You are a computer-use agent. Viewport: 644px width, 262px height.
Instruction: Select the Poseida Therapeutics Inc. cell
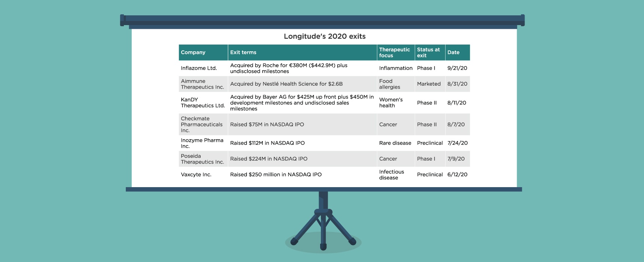(x=202, y=159)
